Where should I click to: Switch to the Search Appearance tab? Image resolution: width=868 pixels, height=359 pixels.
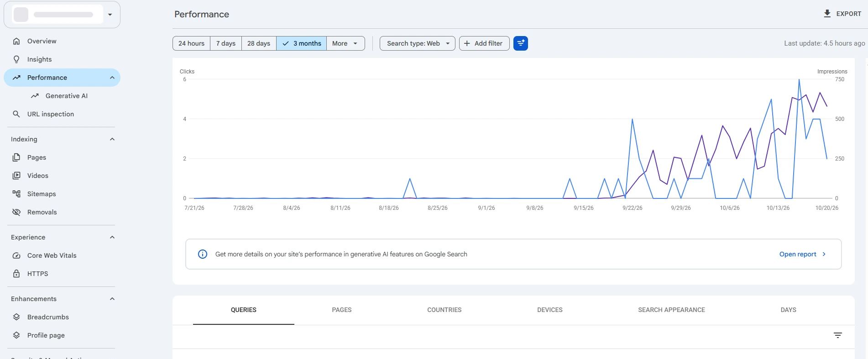pos(672,310)
